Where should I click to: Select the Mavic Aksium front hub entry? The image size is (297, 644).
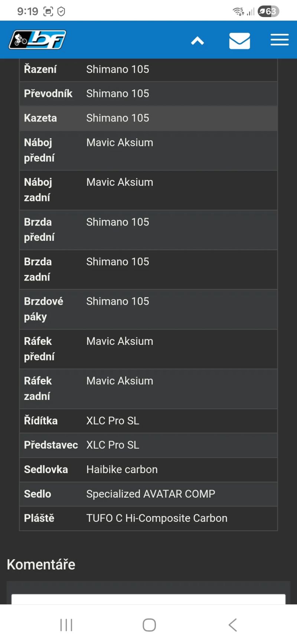click(x=120, y=142)
